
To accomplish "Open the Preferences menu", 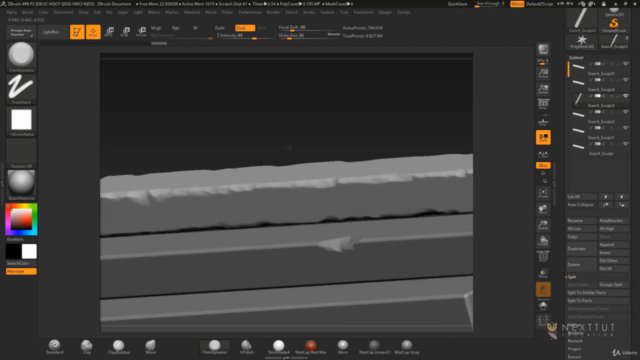I will [250, 12].
